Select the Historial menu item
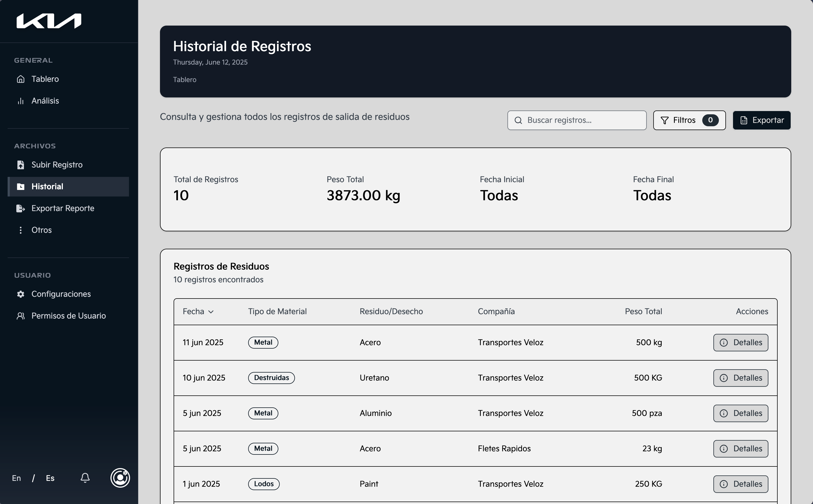 (x=68, y=187)
